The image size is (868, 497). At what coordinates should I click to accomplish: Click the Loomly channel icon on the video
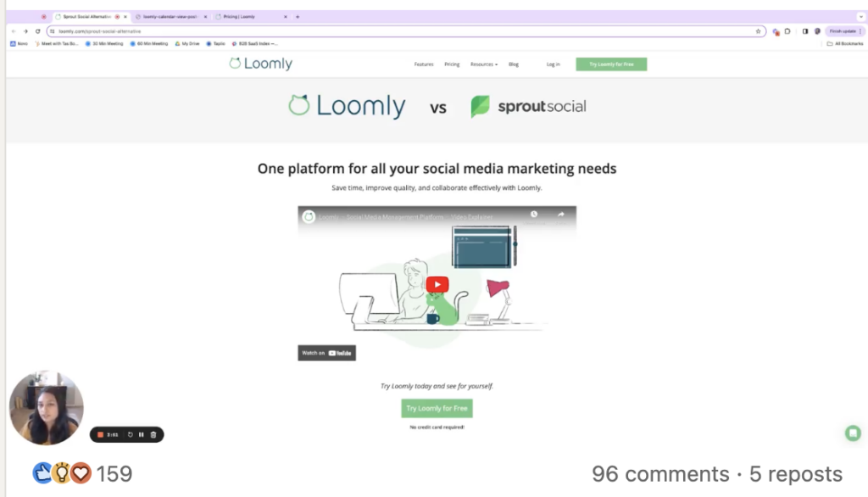309,216
